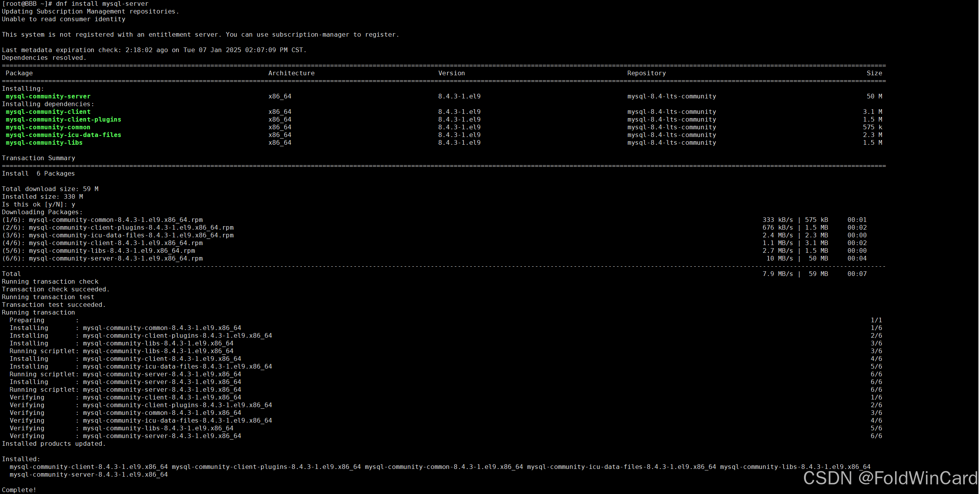Click the mysql-community-server package name in green
Screen dimensions: 980x494
[x=48, y=96]
